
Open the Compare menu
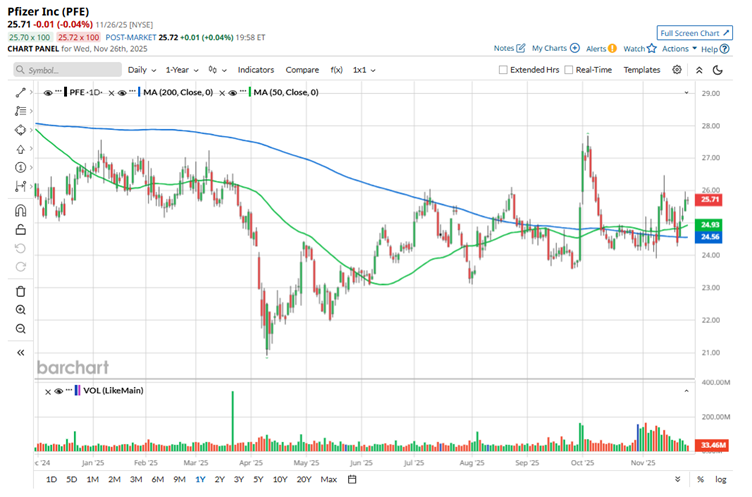302,70
